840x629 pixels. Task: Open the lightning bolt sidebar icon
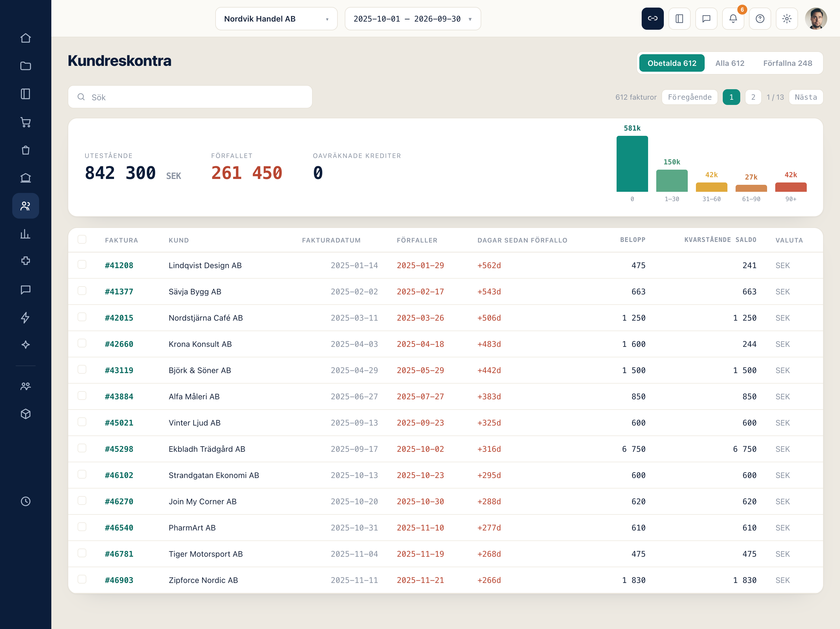click(x=25, y=317)
